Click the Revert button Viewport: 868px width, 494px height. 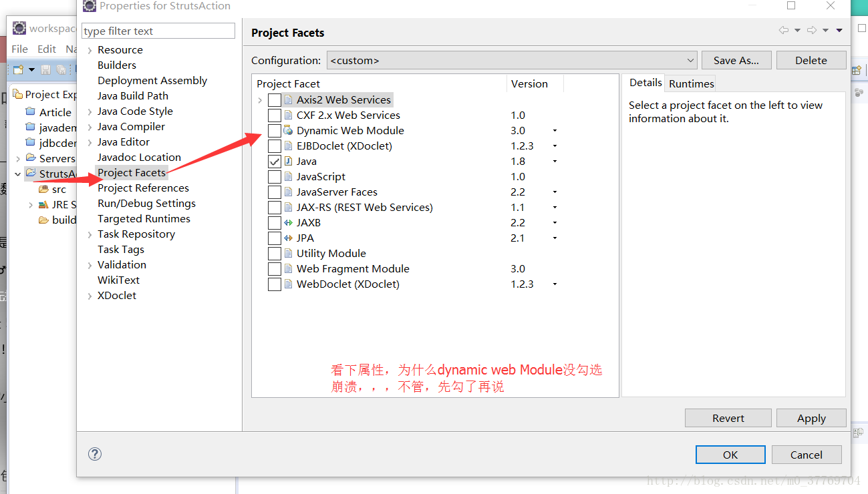tap(728, 418)
